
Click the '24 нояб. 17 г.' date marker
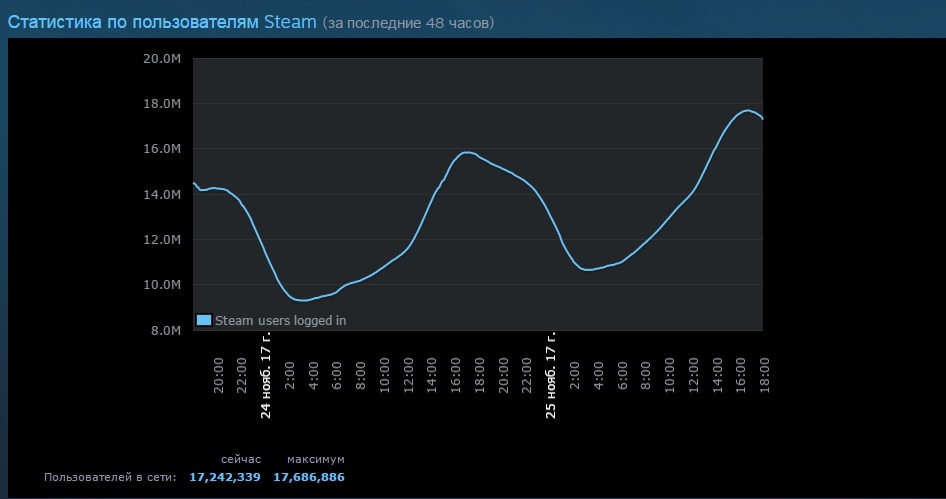tap(265, 375)
